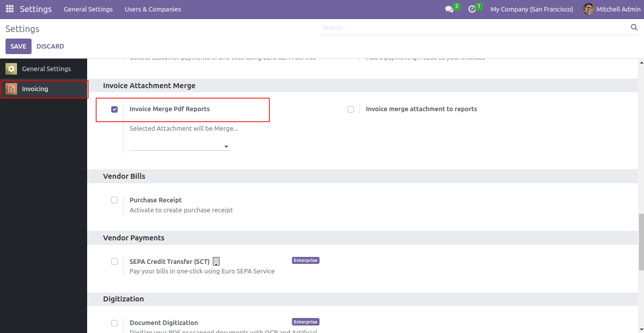The width and height of the screenshot is (644, 333).
Task: Click the Settings breadcrumb title
Action: coord(23,29)
